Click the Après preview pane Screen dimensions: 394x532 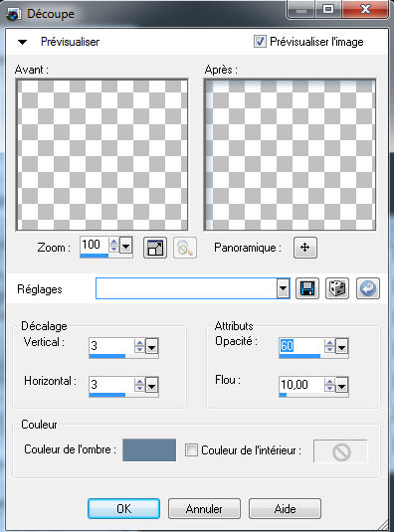290,155
